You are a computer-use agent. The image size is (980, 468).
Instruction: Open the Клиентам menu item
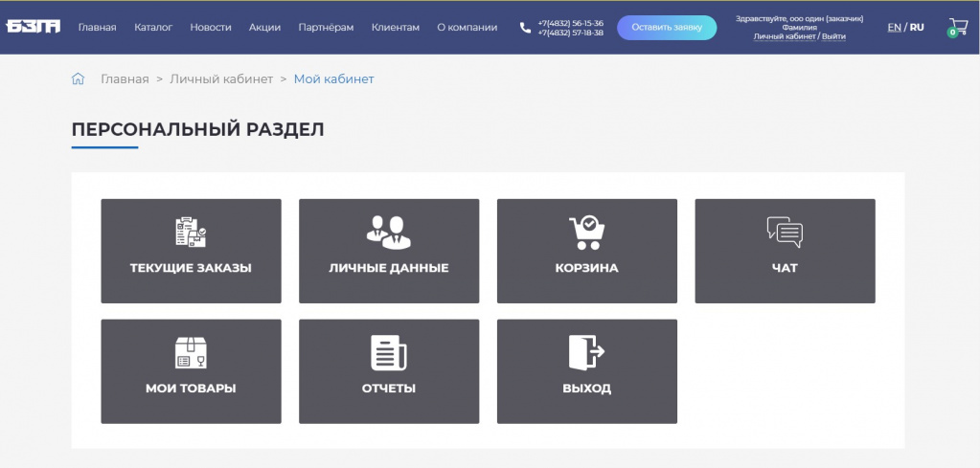point(395,28)
